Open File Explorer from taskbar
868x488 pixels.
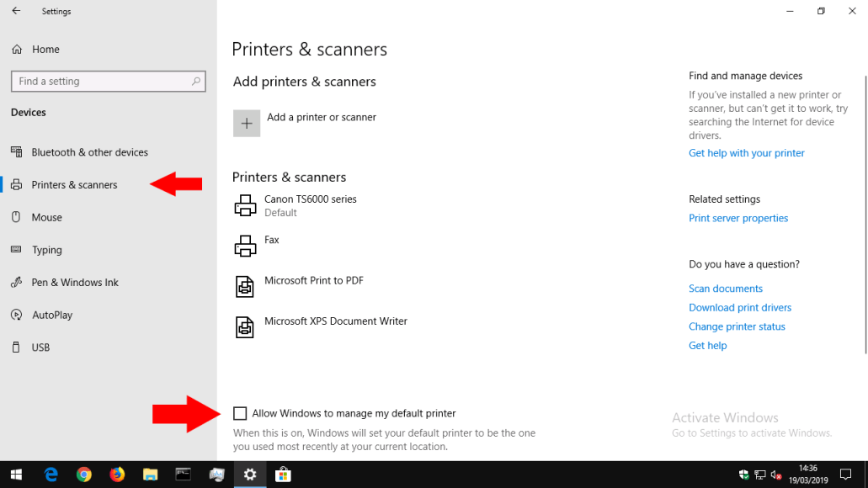click(x=150, y=475)
